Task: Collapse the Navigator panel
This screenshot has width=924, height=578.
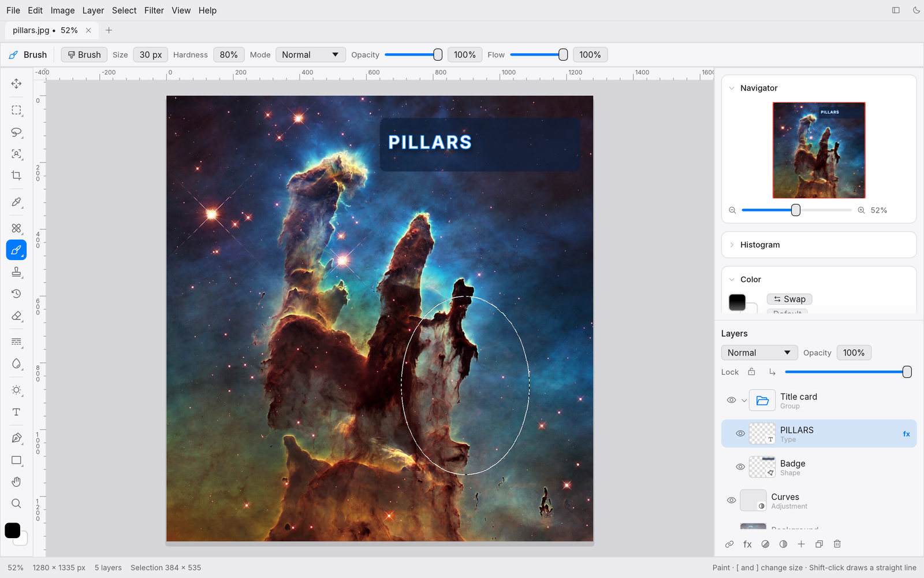Action: [732, 88]
